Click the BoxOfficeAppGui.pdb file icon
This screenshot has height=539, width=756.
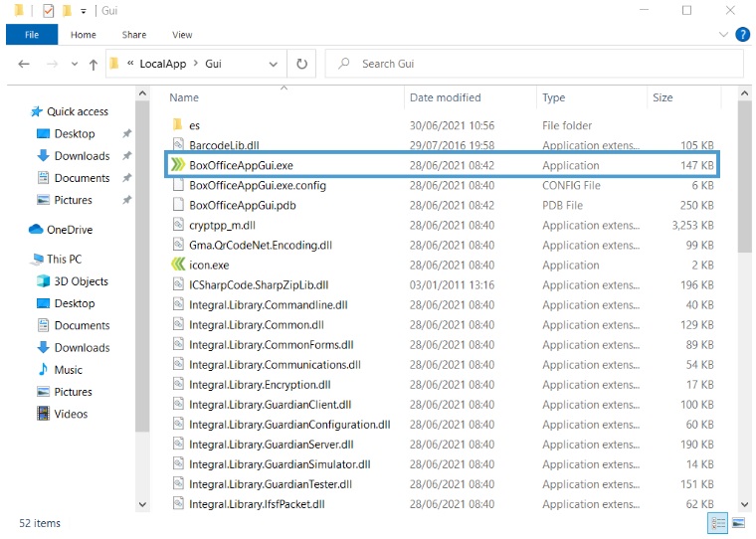pyautogui.click(x=178, y=205)
